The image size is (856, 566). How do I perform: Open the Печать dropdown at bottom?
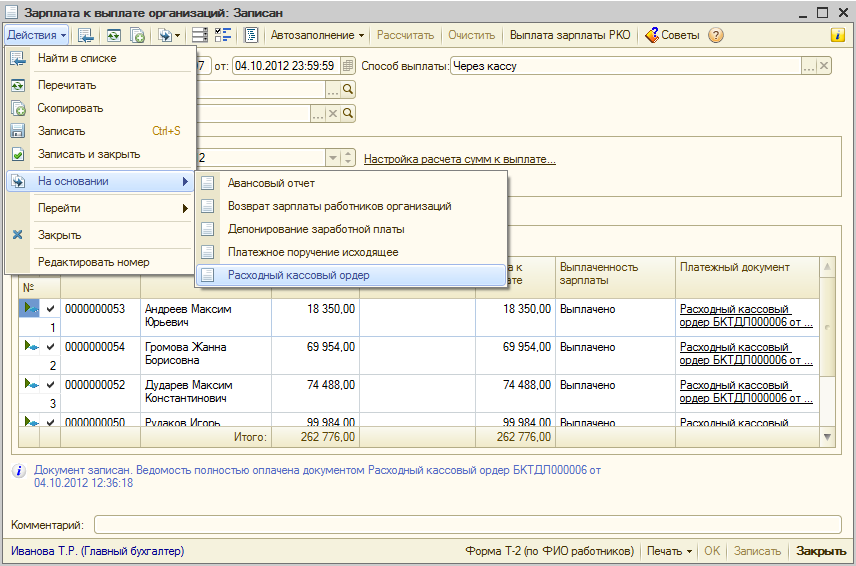[669, 551]
